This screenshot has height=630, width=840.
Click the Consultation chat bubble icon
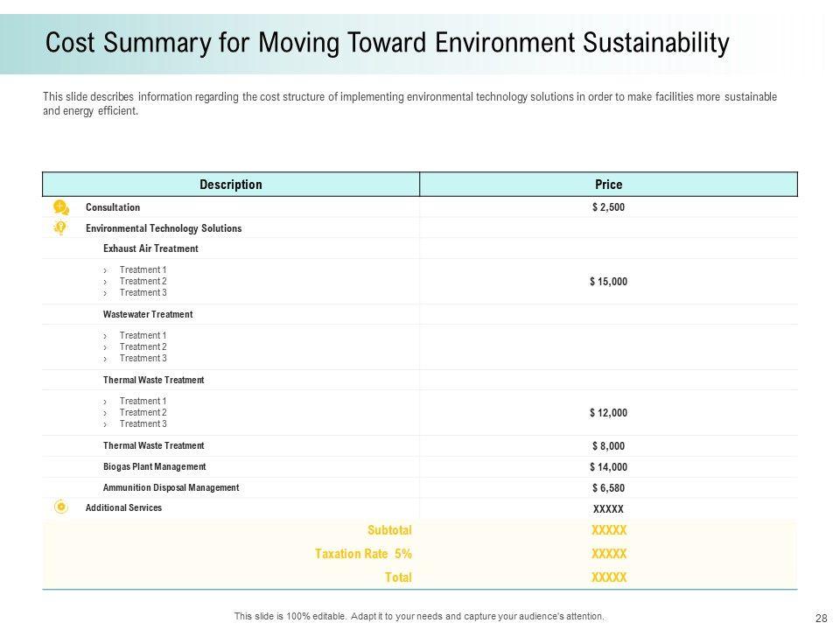pyautogui.click(x=60, y=207)
